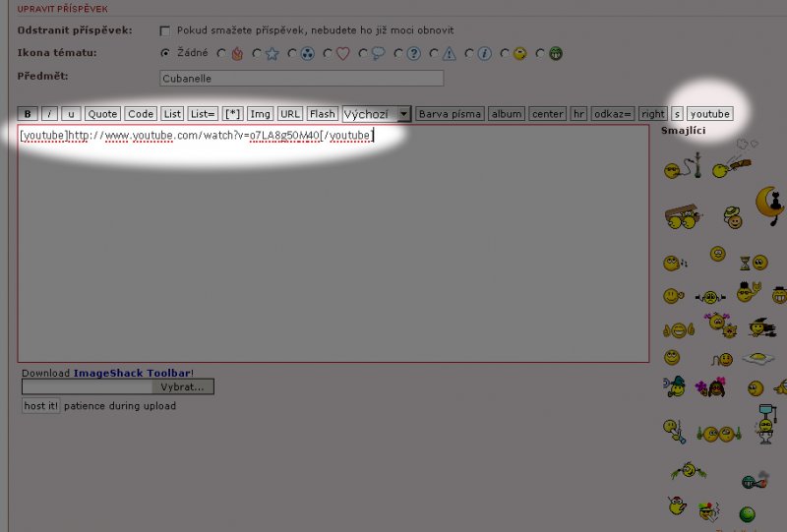Apply bold with the B button

click(x=28, y=114)
